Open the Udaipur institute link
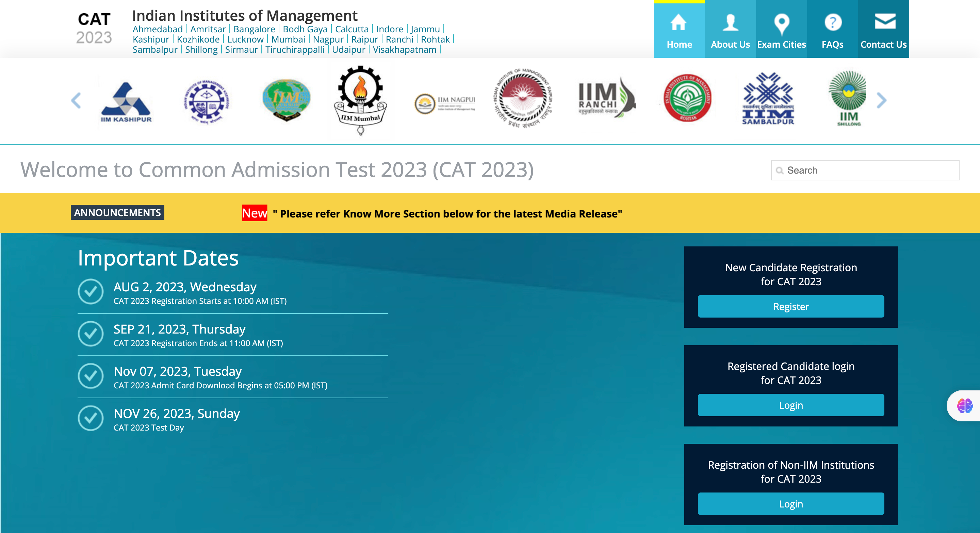Screen dimensions: 980x533 coord(348,50)
